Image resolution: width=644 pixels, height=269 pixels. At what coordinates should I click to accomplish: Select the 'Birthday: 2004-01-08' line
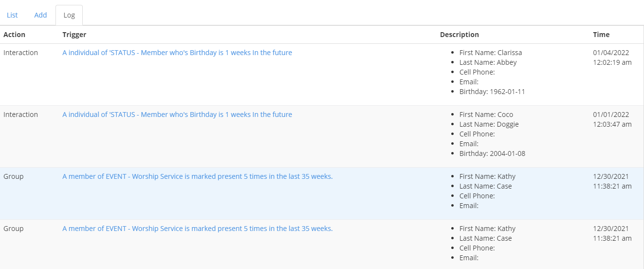pos(492,154)
